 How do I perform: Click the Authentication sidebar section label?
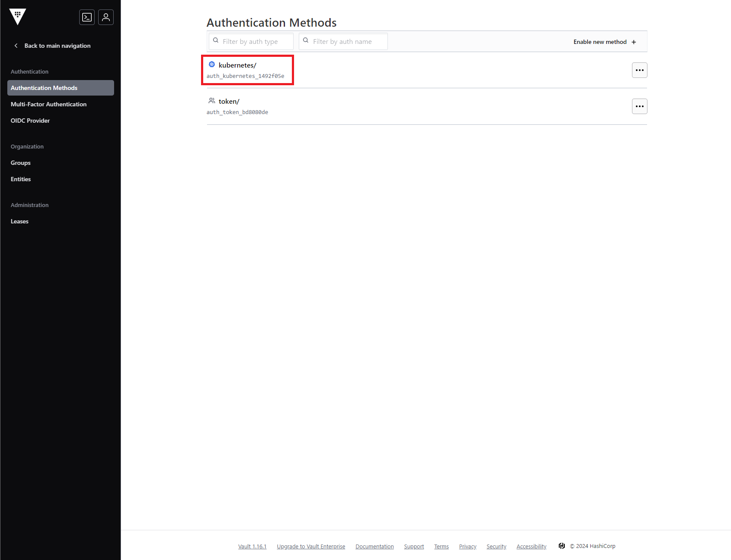click(x=30, y=71)
